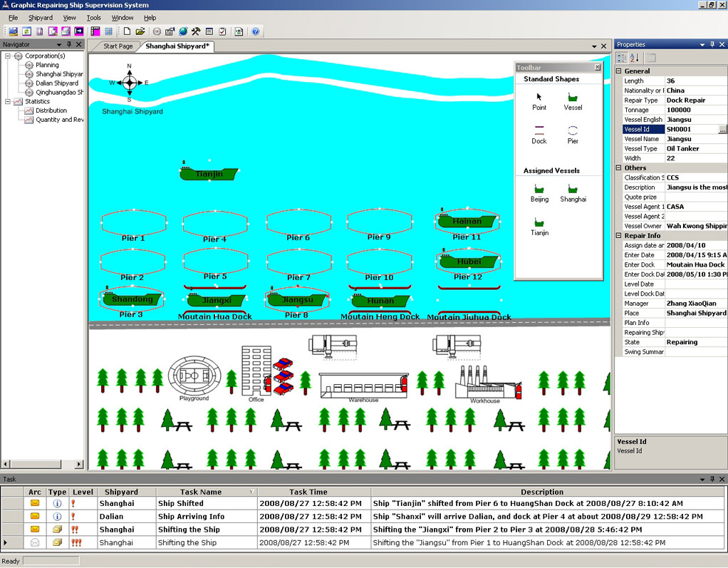This screenshot has width=728, height=568.
Task: Select Dalian Shipyard in Navigator tree
Action: (x=57, y=83)
